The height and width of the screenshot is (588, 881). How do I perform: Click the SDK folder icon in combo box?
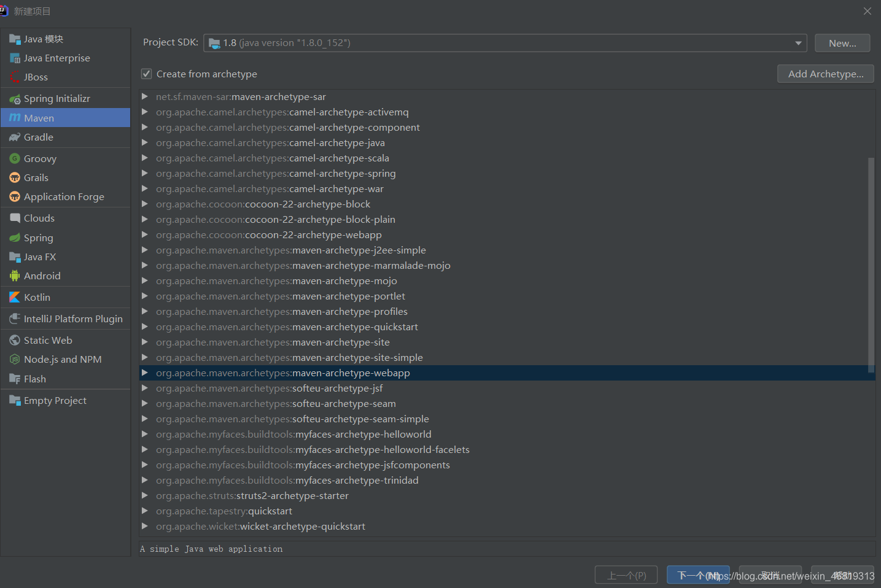point(214,43)
